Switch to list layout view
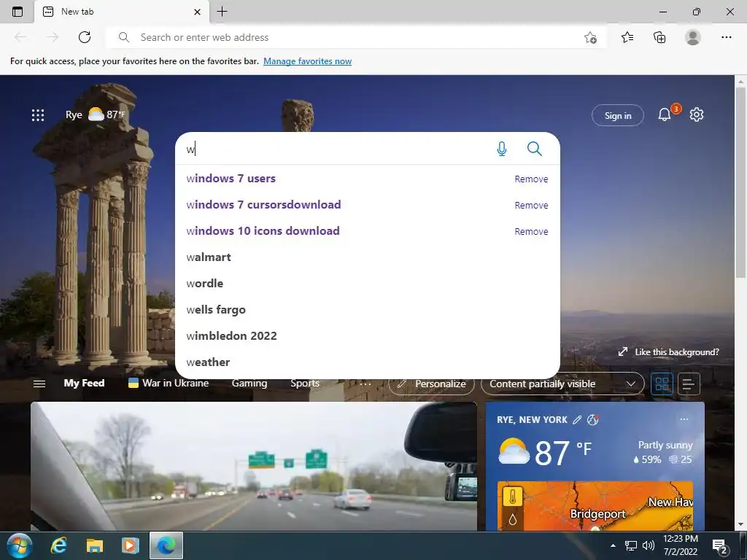 click(689, 384)
